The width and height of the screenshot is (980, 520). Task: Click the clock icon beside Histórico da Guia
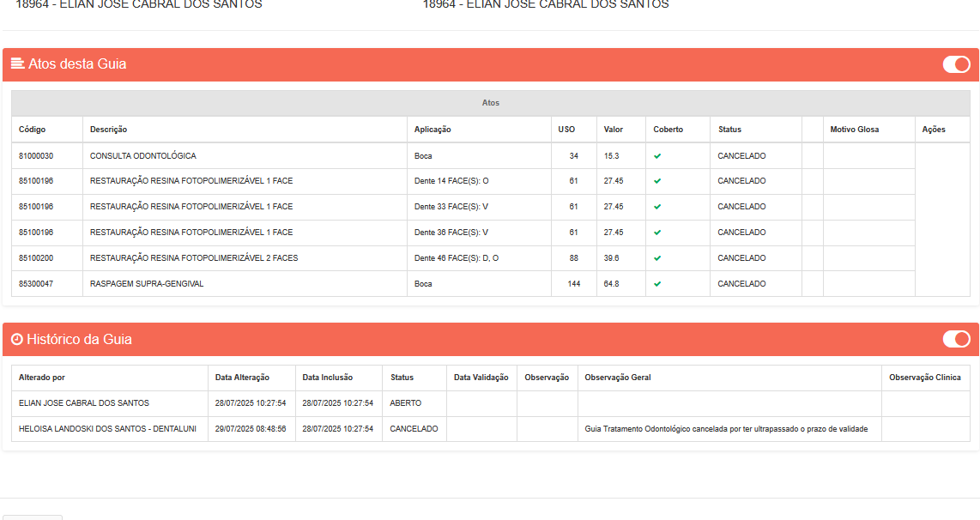16,339
